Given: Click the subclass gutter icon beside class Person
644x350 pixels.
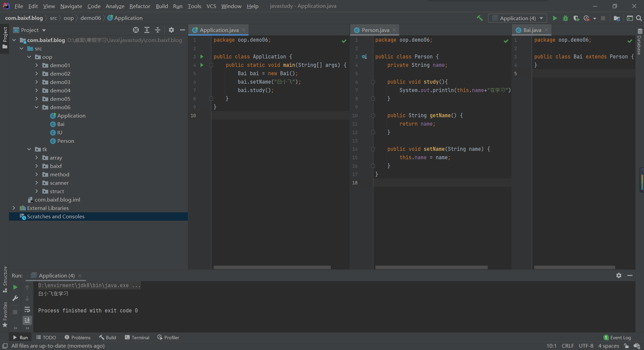Looking at the screenshot, I should (364, 56).
